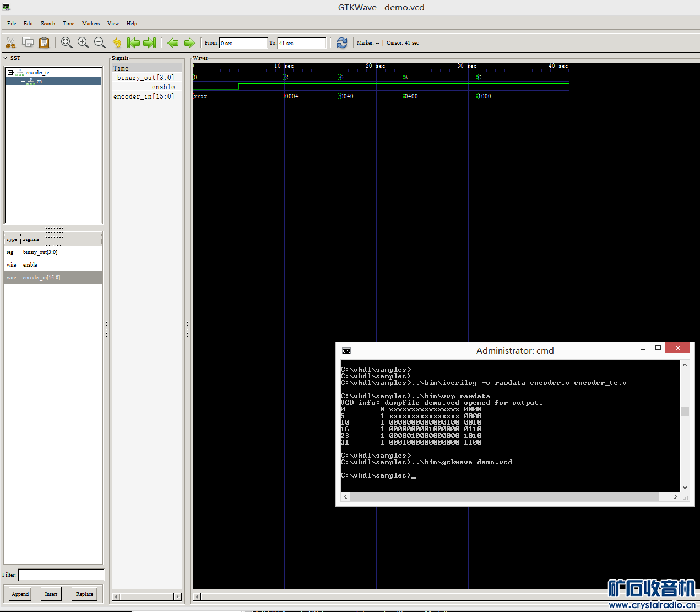Select binary_out[3:0] in the Signals pane
This screenshot has width=700, height=612.
147,78
